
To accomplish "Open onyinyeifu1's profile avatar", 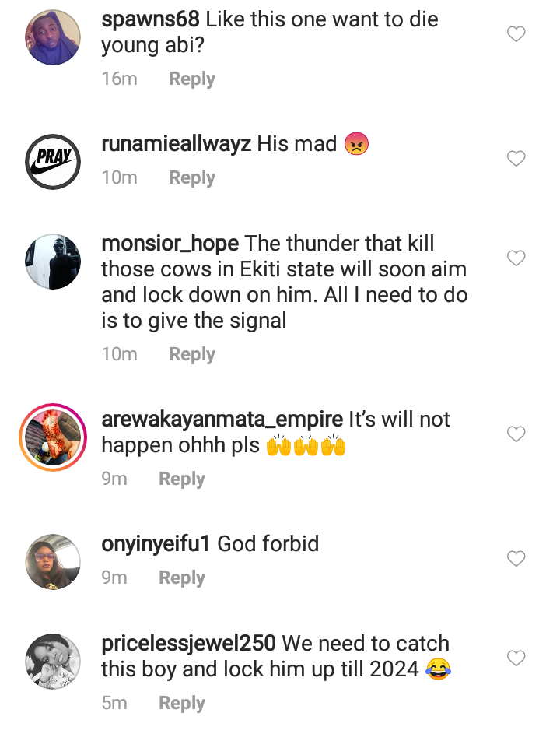I will 53,562.
